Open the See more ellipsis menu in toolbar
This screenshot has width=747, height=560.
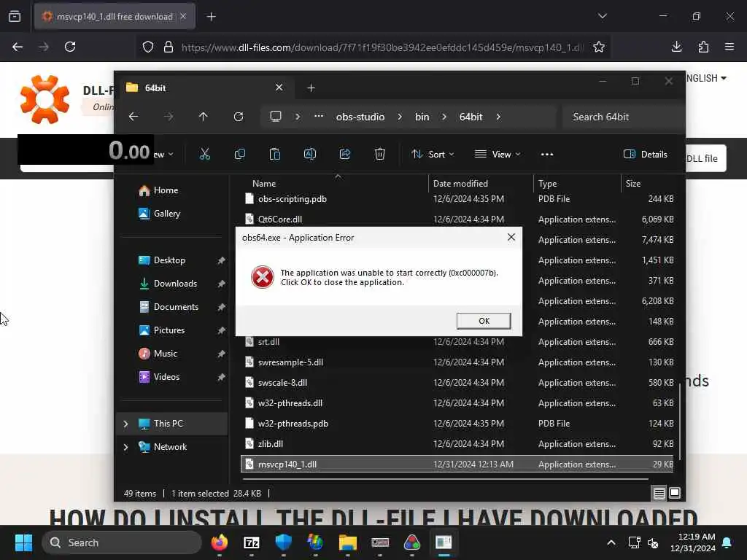tap(547, 155)
